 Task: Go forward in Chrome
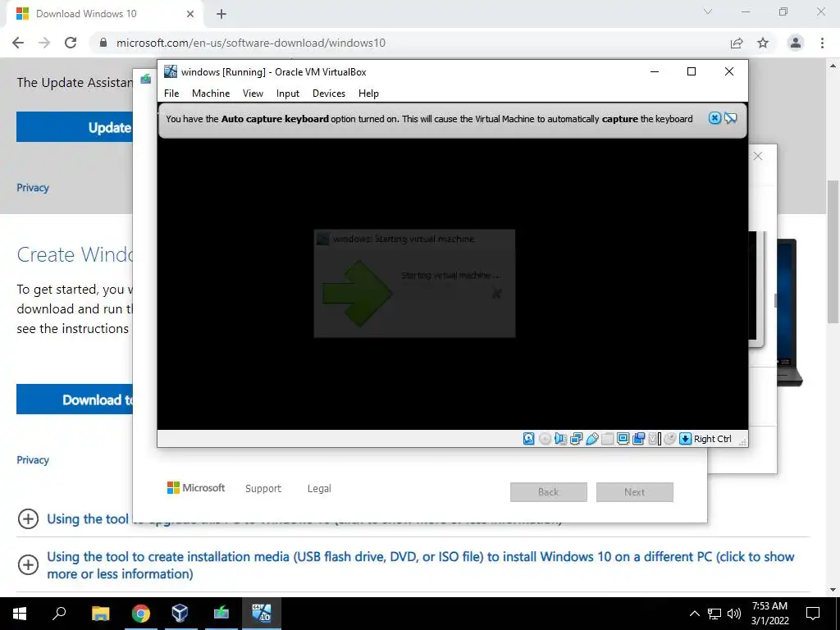point(44,43)
